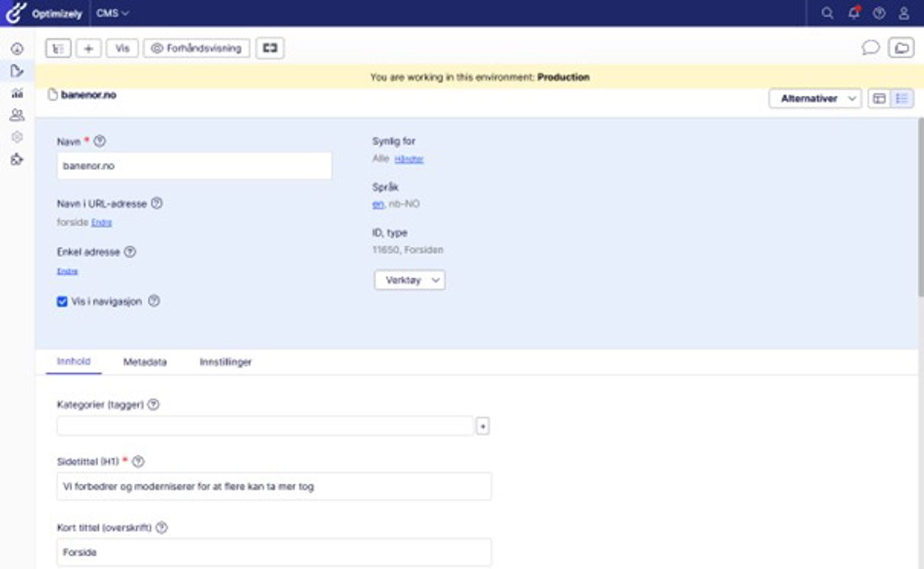Click the plus button to create content
This screenshot has height=569, width=924.
pos(88,48)
